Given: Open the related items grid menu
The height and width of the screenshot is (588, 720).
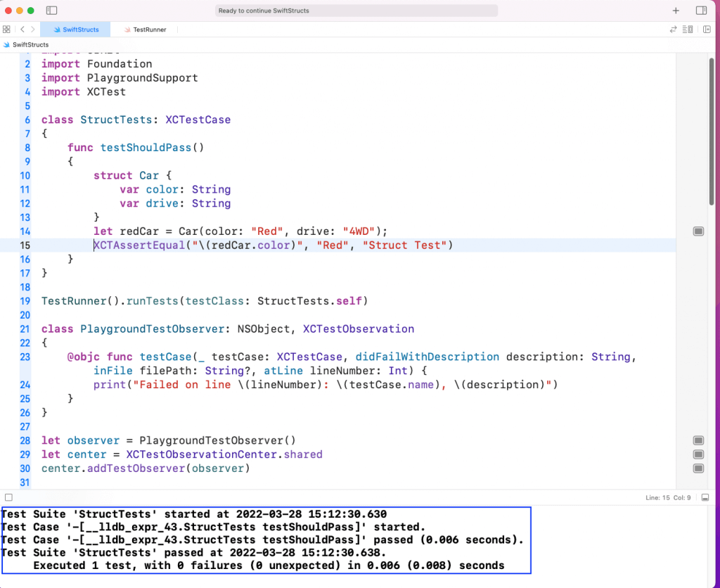Looking at the screenshot, I should pos(6,30).
